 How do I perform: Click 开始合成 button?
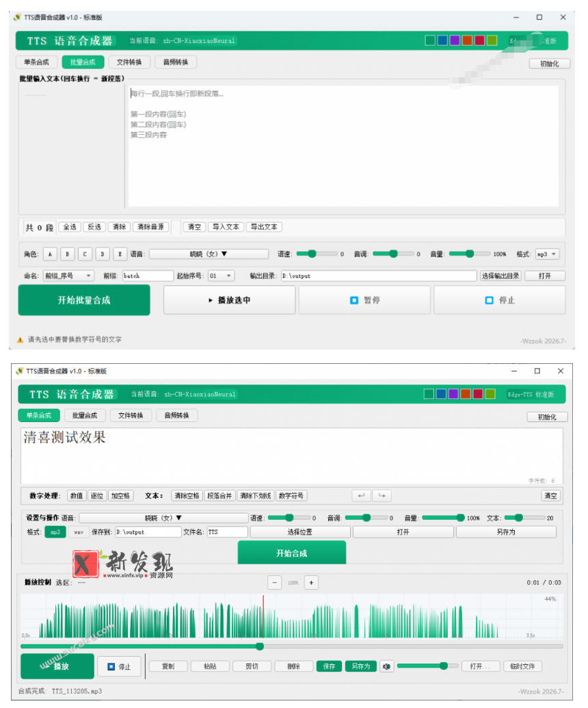(291, 553)
